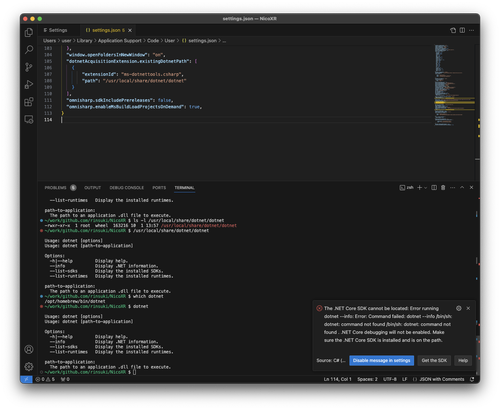Viewport: 500px width, 410px height.
Task: Open the Run and Debug view
Action: click(x=29, y=84)
